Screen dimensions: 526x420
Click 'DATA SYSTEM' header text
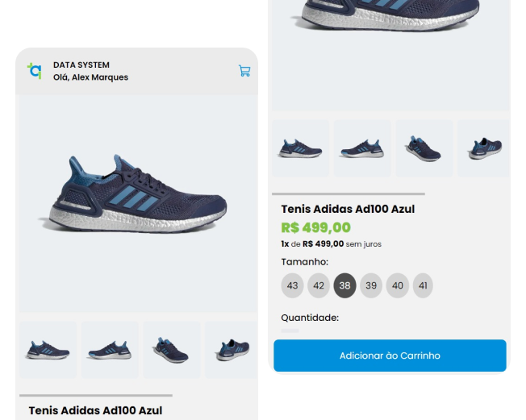(x=81, y=65)
